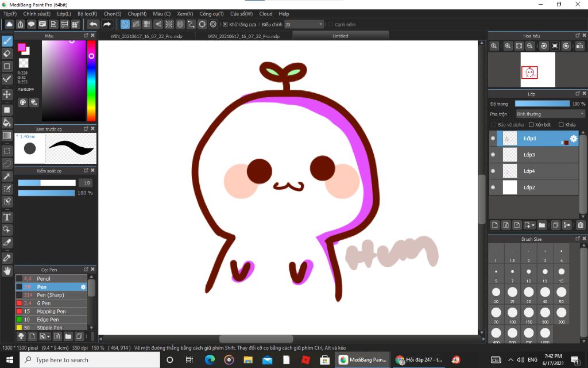The width and height of the screenshot is (588, 368).
Task: Zoom out on the navigator
Action: pos(529,46)
